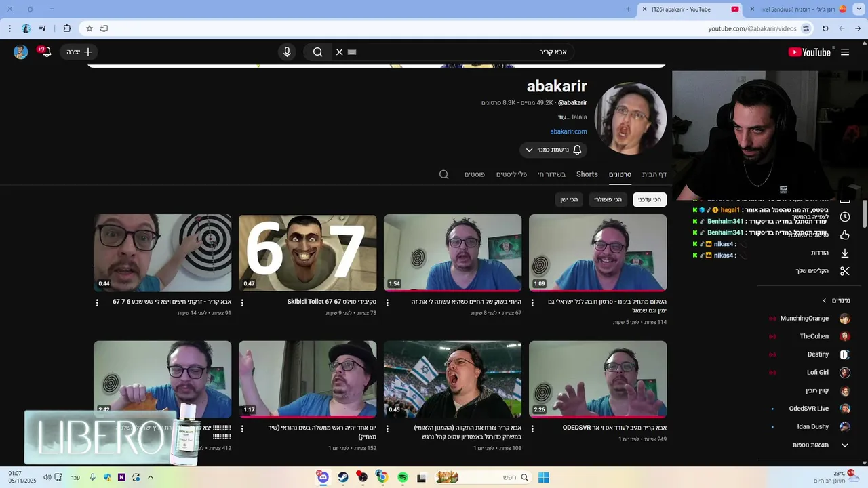
Task: Open options for השלום מתחיל בפנים video
Action: pos(532,303)
